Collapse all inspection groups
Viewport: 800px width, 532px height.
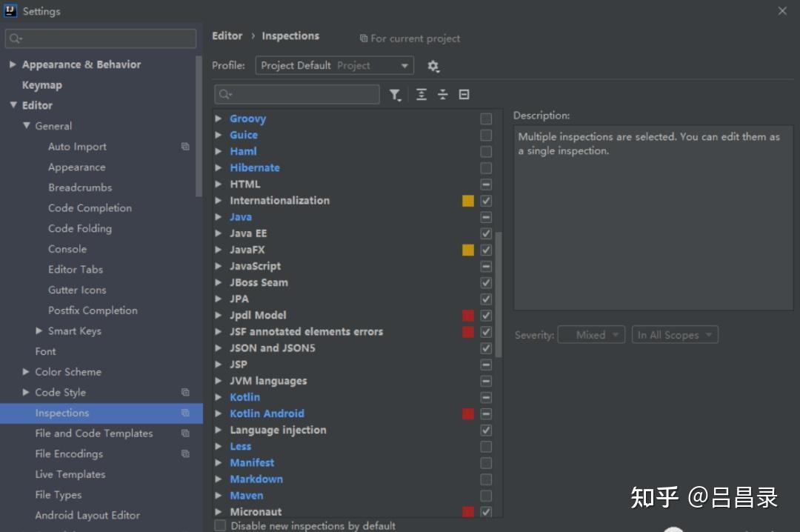[442, 94]
